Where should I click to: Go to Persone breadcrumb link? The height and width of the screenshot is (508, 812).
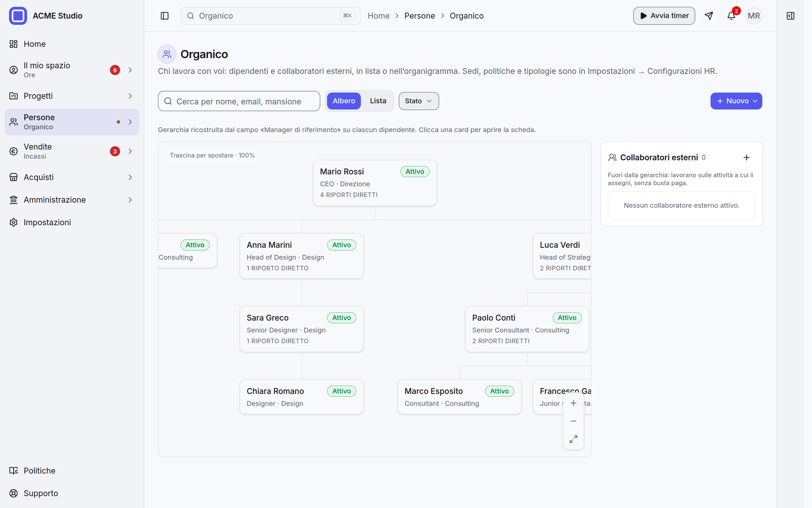[x=420, y=16]
